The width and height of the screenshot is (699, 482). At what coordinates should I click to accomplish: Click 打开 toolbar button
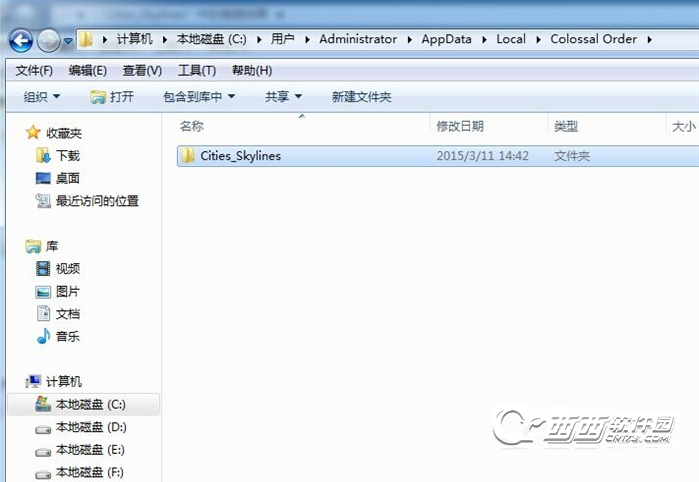pos(112,96)
